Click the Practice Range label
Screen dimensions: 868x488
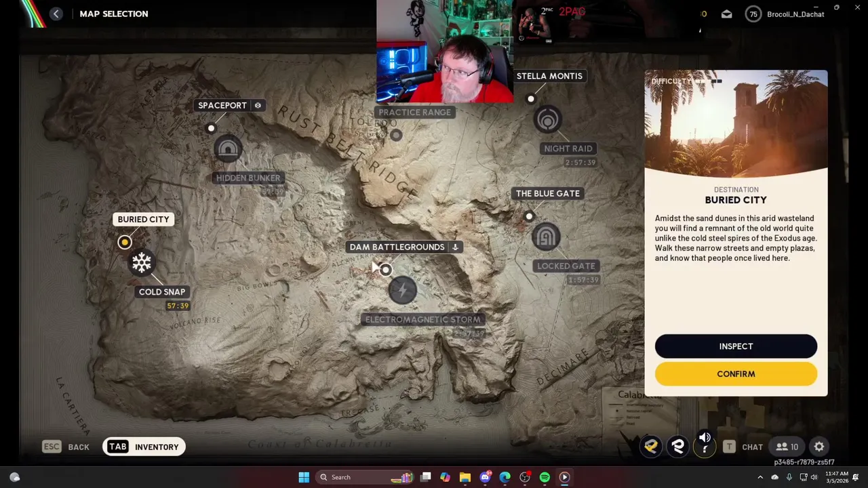tap(414, 112)
